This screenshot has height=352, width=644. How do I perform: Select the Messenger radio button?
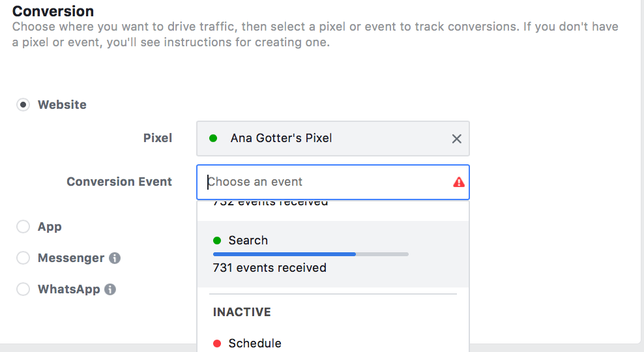(23, 258)
